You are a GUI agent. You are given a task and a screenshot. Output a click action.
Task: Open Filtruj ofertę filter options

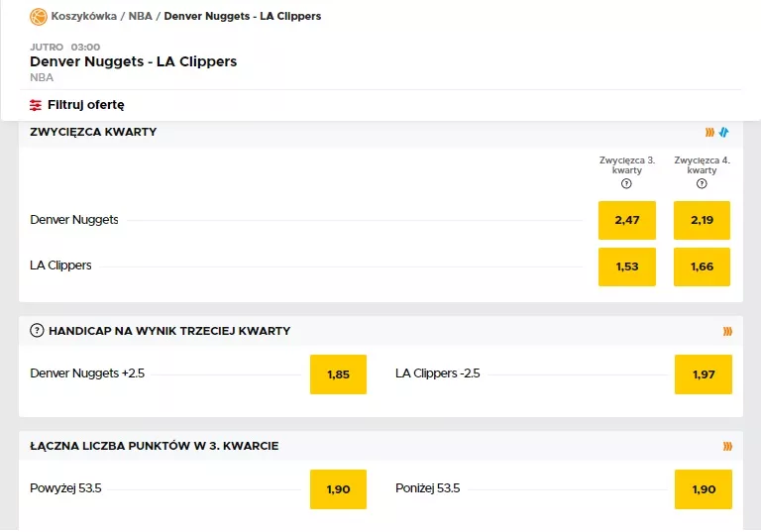click(x=85, y=105)
